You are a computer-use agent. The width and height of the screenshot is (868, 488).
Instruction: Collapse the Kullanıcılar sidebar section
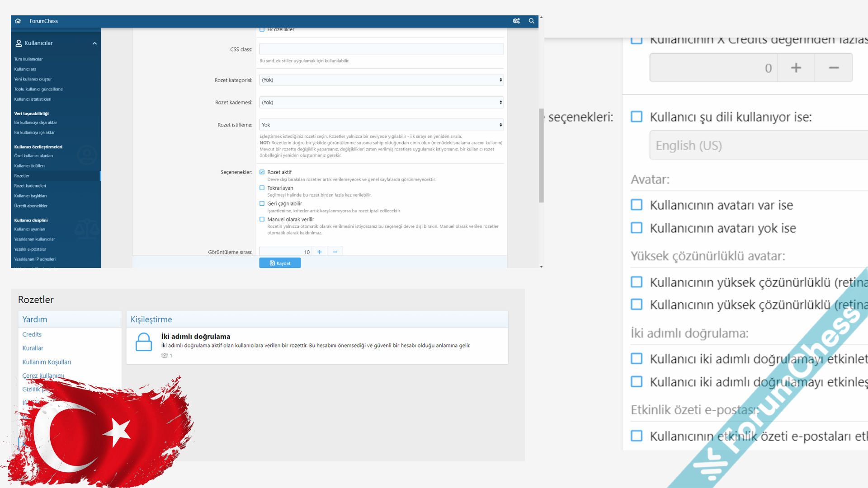point(94,43)
